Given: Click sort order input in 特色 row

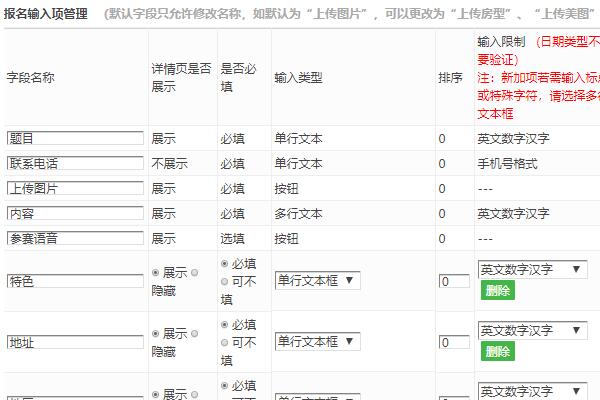Looking at the screenshot, I should click(454, 281).
